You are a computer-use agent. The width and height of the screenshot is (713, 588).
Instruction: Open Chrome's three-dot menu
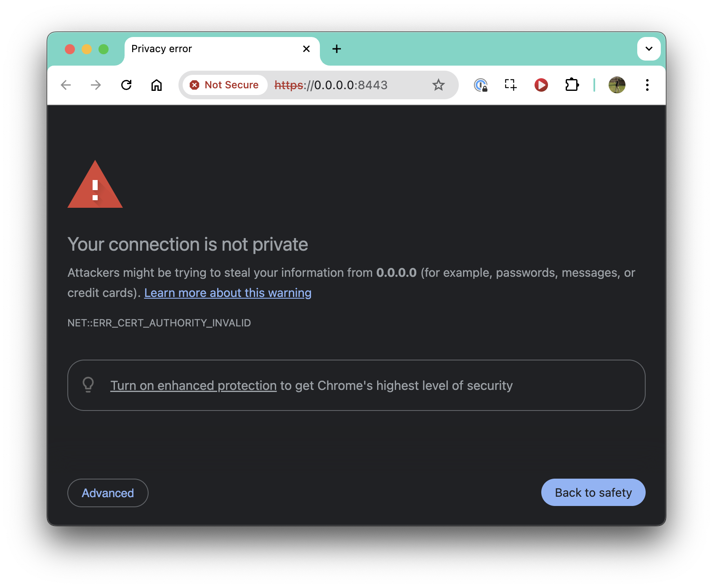pos(647,85)
